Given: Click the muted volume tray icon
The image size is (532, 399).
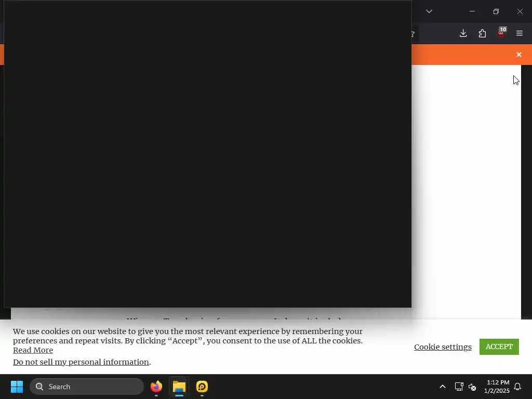Looking at the screenshot, I should [472, 387].
